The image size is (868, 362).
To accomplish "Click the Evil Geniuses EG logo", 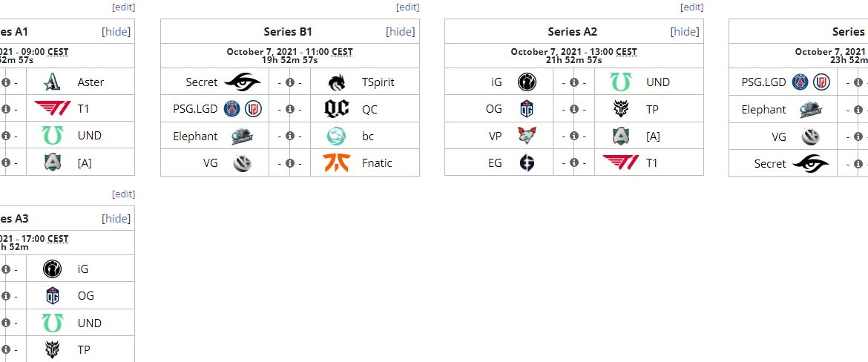I will [527, 163].
